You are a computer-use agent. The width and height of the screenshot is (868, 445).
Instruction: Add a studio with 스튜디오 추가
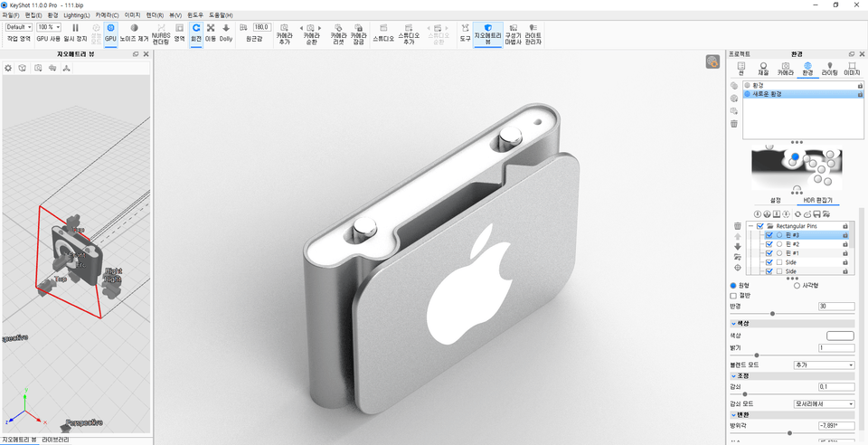409,33
